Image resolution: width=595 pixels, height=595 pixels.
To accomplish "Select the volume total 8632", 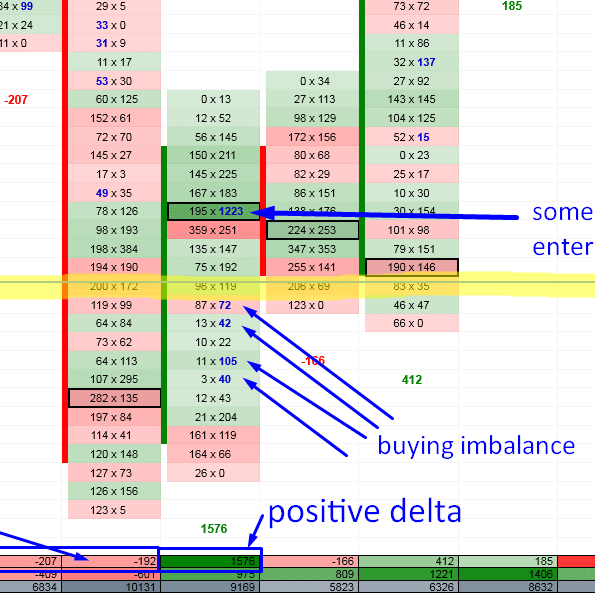I will pyautogui.click(x=508, y=587).
